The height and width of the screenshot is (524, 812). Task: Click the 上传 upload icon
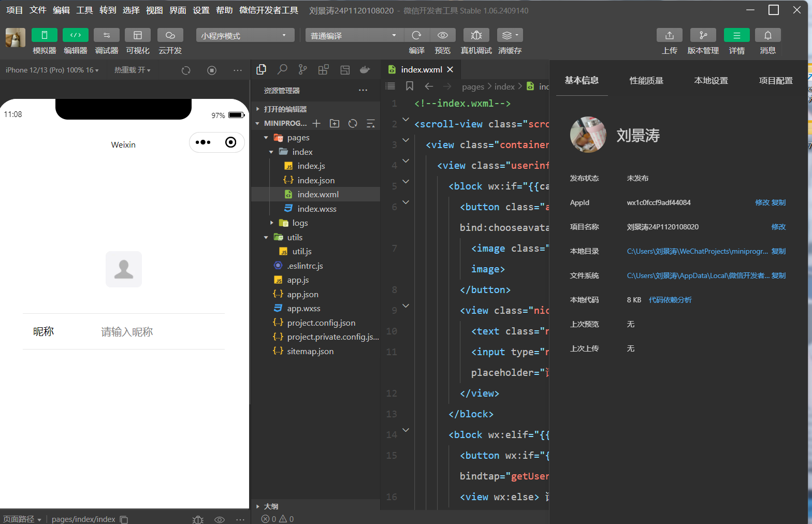(670, 35)
